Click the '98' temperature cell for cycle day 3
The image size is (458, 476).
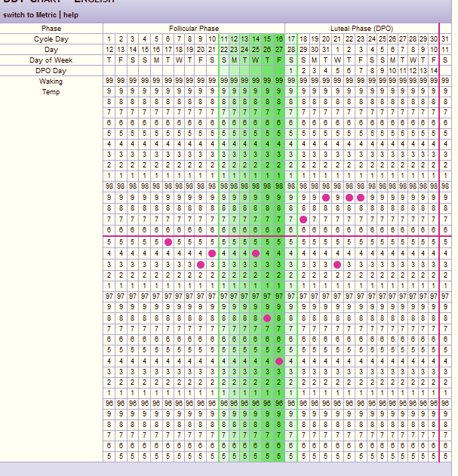[x=132, y=186]
